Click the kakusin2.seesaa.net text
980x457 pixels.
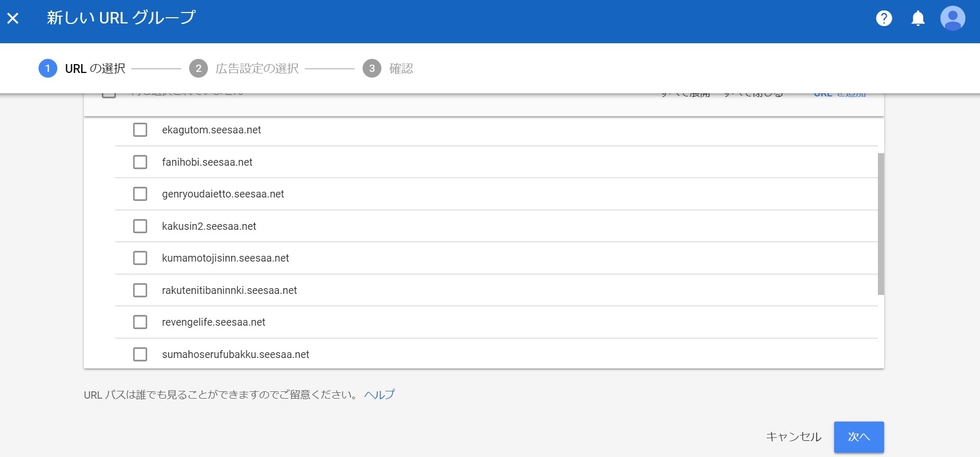(209, 226)
